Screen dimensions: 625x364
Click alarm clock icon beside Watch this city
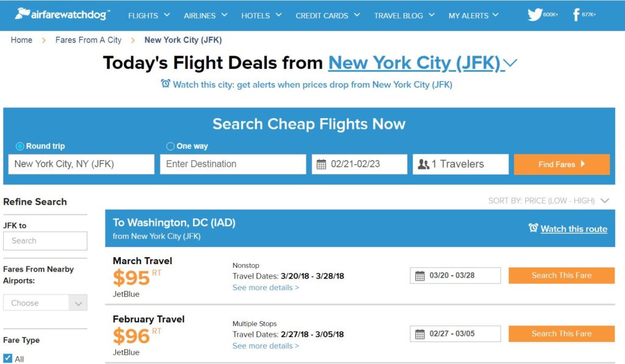(165, 84)
